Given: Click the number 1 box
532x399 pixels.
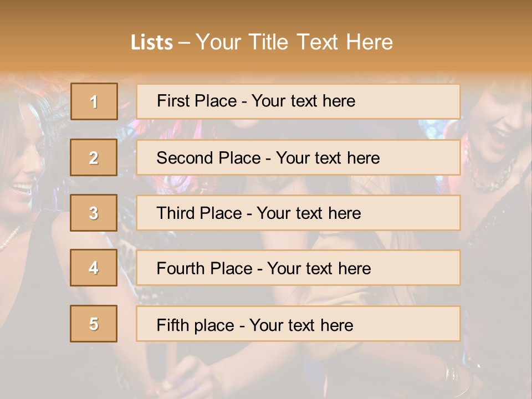Looking at the screenshot, I should point(94,101).
